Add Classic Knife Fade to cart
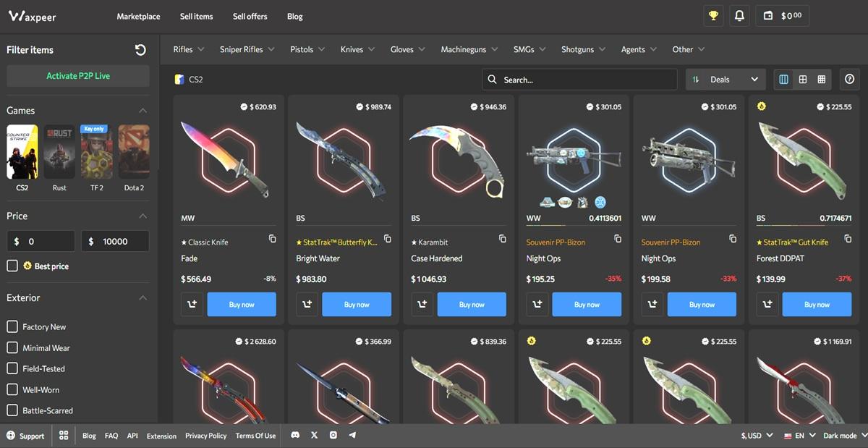This screenshot has width=868, height=448. pyautogui.click(x=192, y=305)
